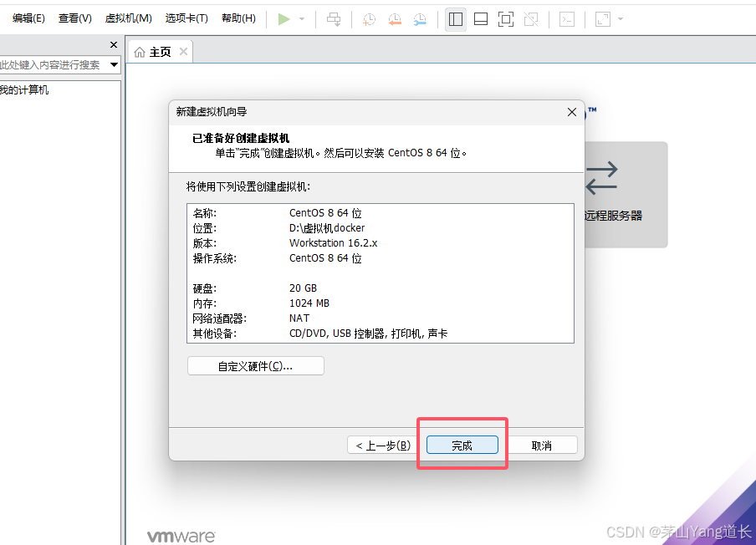
Task: Click the 自定义硬件(C)... button
Action: point(256,366)
